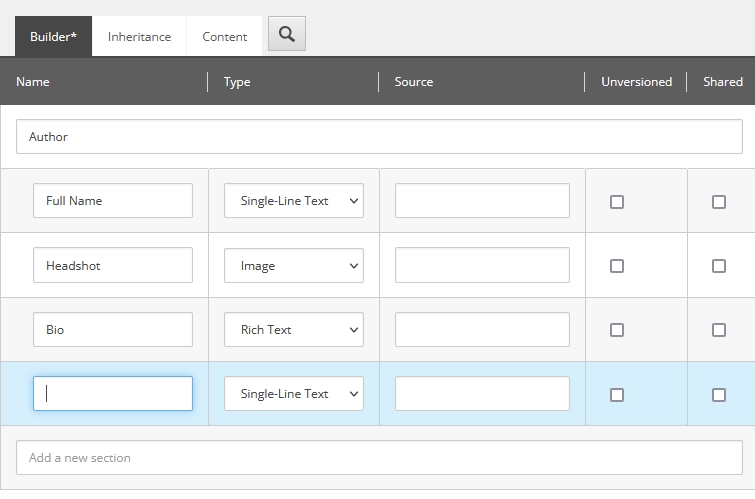755x499 pixels.
Task: Open Type dropdown for Full Name field
Action: [x=294, y=200]
